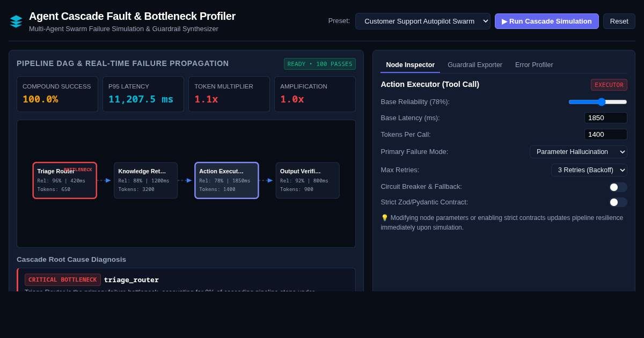Image resolution: width=644 pixels, height=338 pixels.
Task: Click the stacked layers app logo icon
Action: pyautogui.click(x=16, y=21)
